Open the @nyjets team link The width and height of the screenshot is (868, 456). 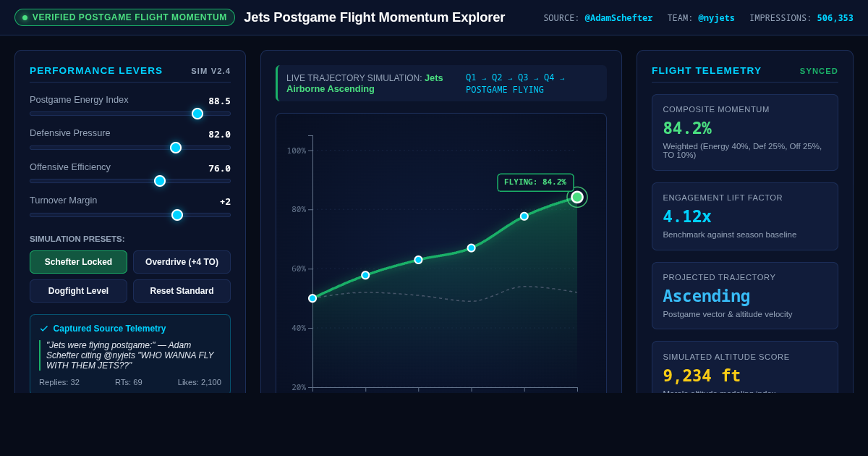tap(716, 18)
